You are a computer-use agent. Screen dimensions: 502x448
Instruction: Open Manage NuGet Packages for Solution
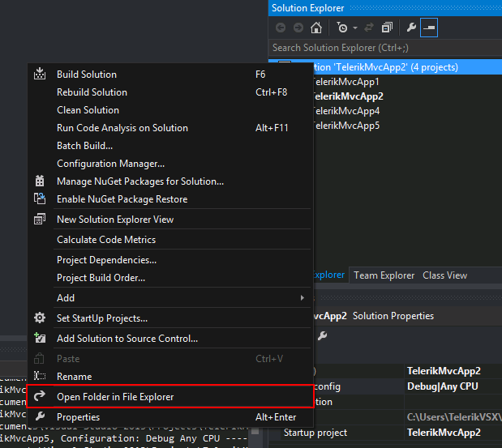[170, 181]
